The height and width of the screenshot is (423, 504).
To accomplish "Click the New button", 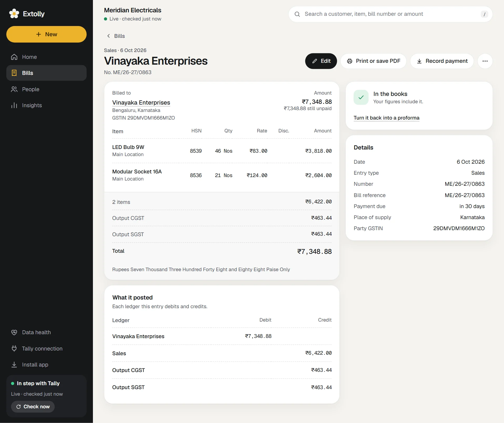I will pyautogui.click(x=46, y=34).
